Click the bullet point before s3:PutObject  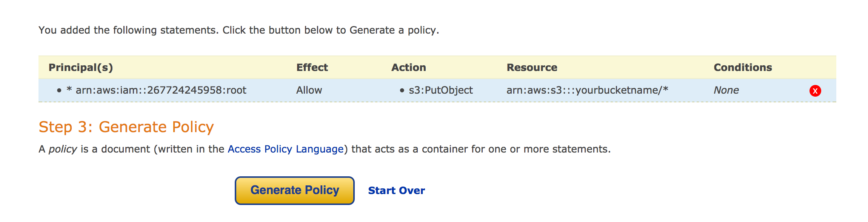click(402, 91)
